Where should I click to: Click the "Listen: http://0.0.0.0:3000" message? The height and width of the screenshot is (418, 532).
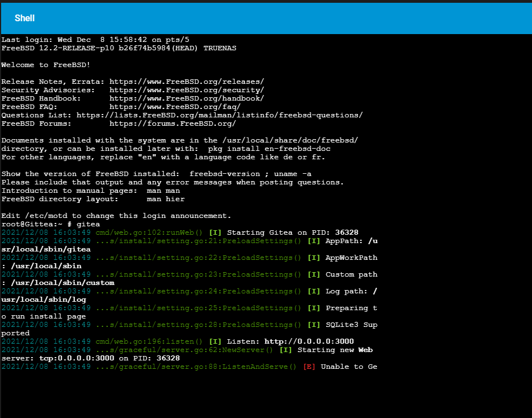tap(290, 341)
